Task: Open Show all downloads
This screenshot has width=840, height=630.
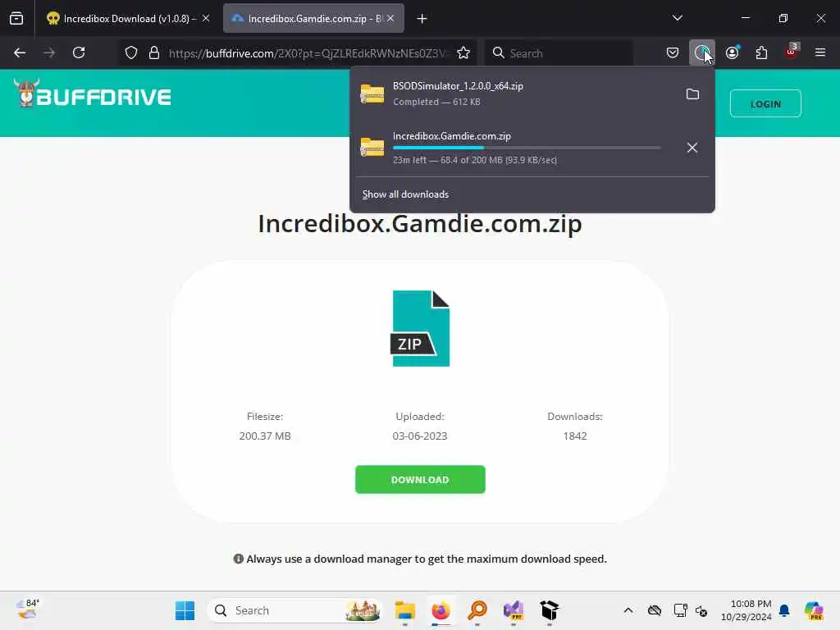Action: pyautogui.click(x=405, y=194)
